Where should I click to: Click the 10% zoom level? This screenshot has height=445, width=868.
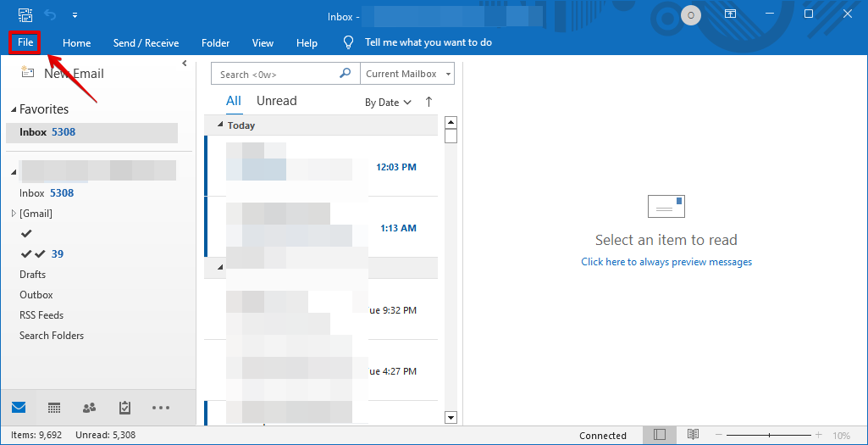click(841, 436)
